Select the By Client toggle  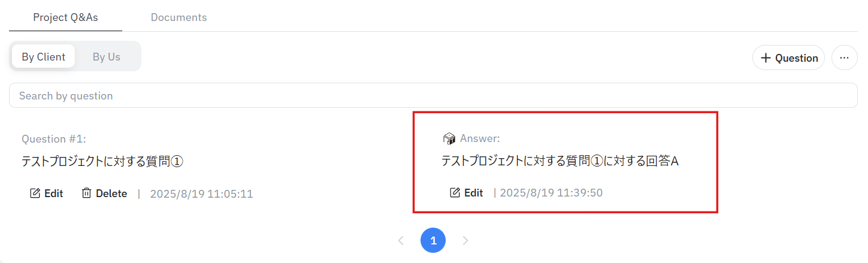click(44, 57)
